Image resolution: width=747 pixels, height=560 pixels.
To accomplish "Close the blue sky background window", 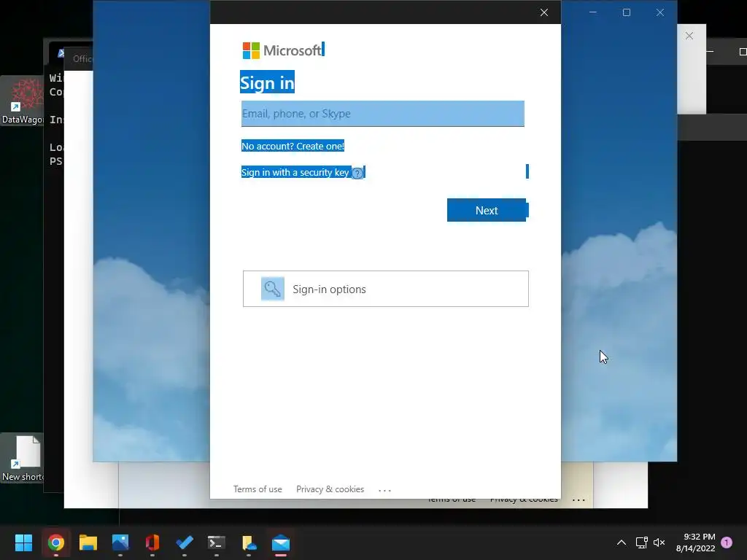I will 659,12.
